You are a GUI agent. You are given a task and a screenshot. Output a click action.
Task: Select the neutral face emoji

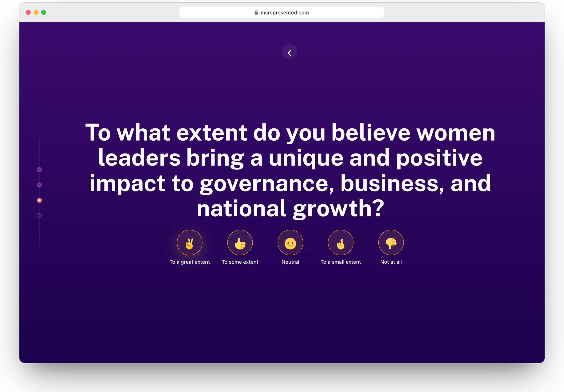pyautogui.click(x=290, y=243)
